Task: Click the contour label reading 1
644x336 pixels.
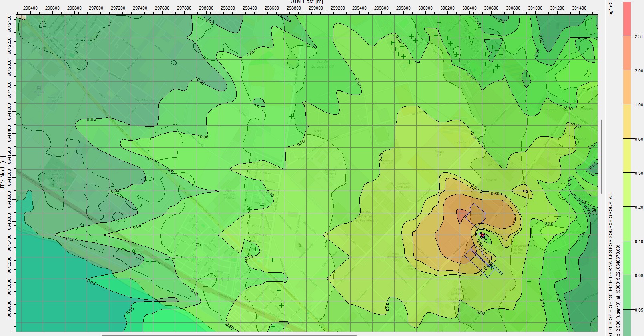Action: click(494, 228)
